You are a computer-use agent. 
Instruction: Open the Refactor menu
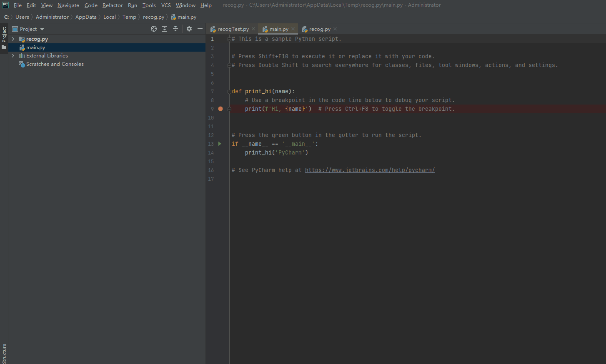(113, 5)
